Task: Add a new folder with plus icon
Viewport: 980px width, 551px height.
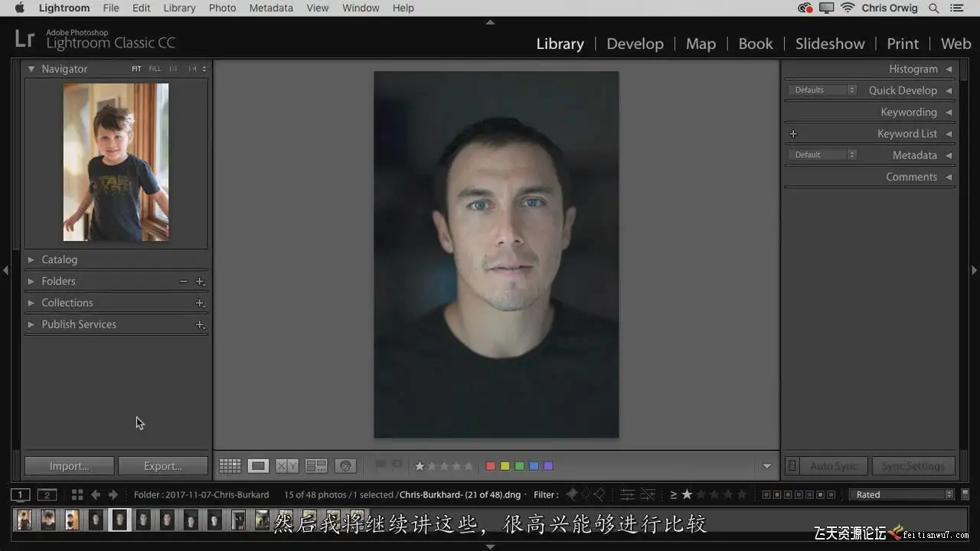Action: 200,282
